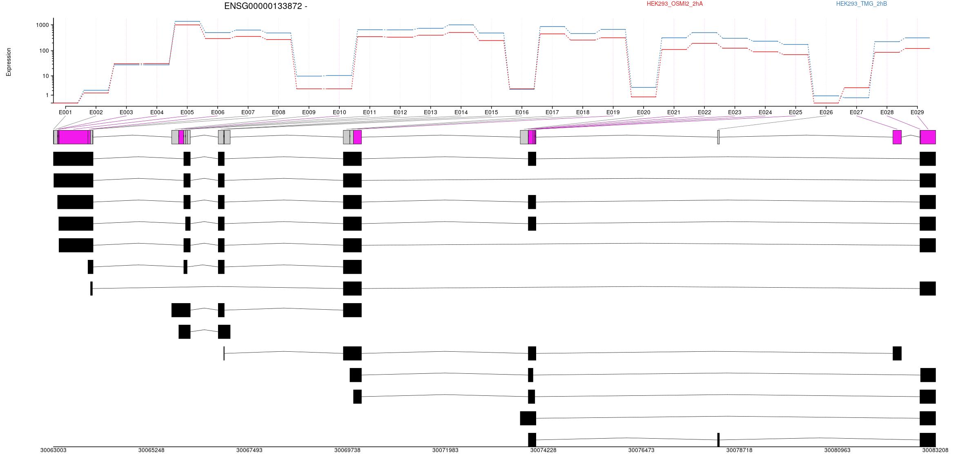Screen dimensions: 980x457
Task: Click exon label E022
Action: (704, 112)
